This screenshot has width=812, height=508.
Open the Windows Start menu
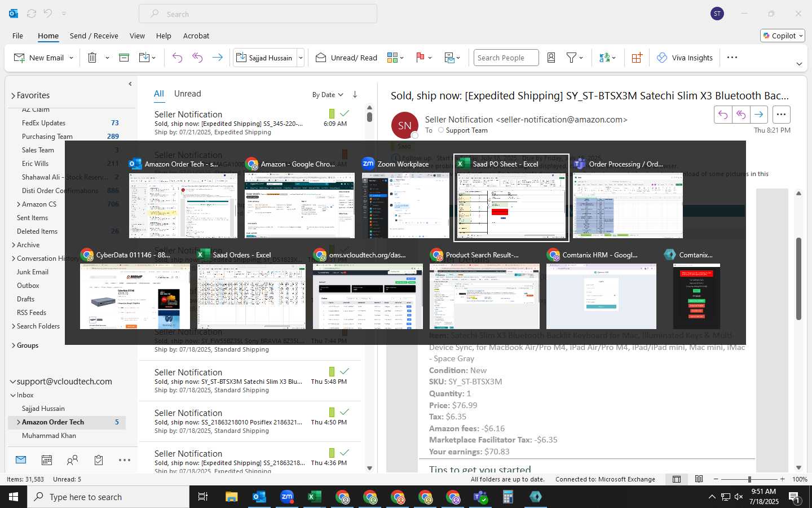14,497
